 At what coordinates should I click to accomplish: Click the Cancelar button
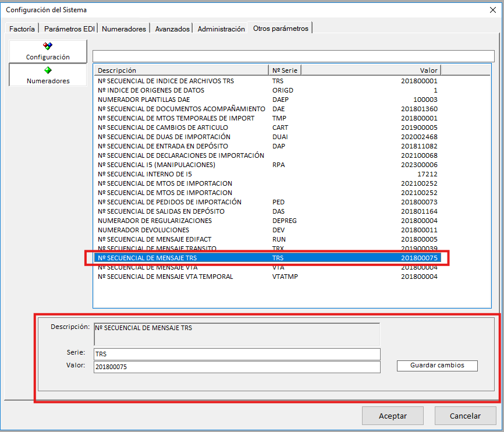coord(466,416)
